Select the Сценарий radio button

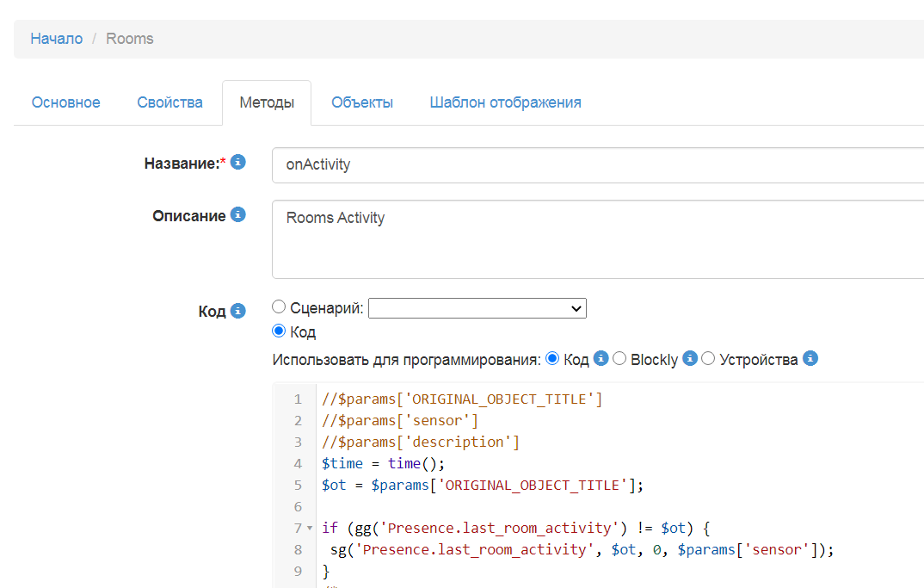point(279,307)
